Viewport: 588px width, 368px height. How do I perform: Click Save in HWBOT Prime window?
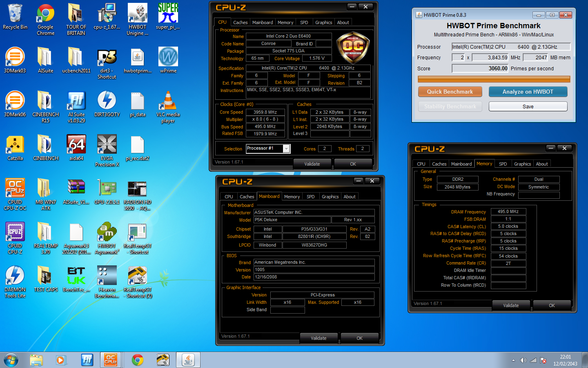(528, 106)
